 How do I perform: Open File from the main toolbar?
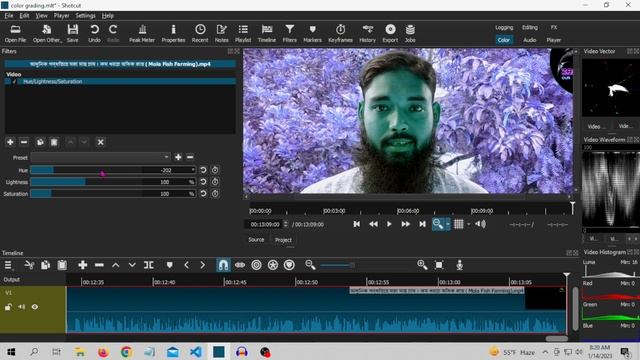(16, 33)
